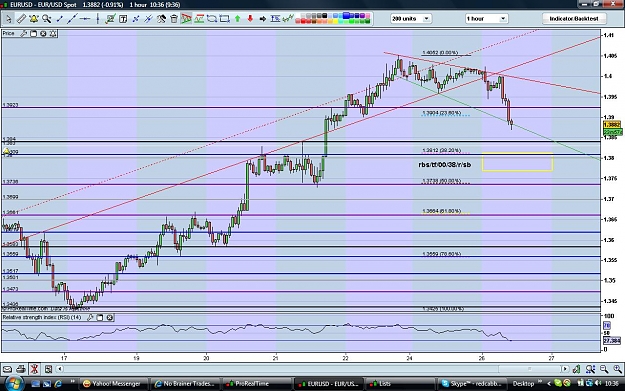
Task: Click the chart scrollbar right arrow
Action: (565, 369)
